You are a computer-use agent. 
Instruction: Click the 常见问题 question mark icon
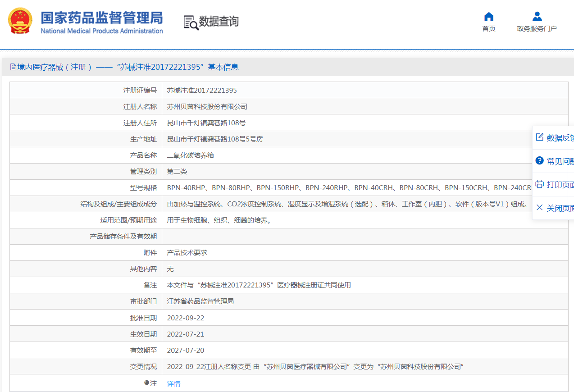(539, 161)
